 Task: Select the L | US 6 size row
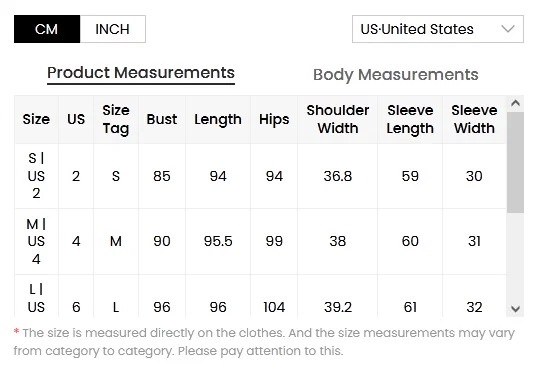click(x=260, y=296)
